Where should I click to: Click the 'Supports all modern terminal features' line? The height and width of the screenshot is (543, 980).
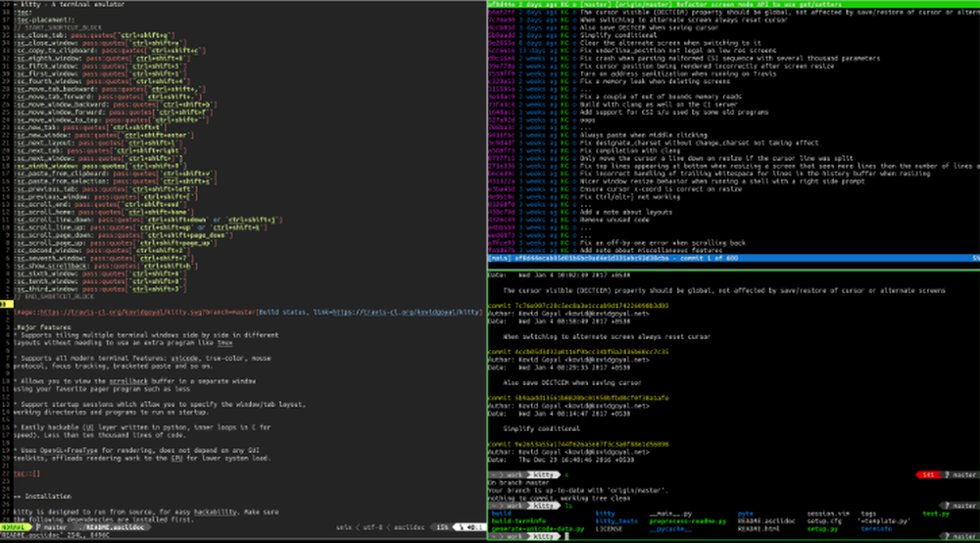tap(142, 358)
